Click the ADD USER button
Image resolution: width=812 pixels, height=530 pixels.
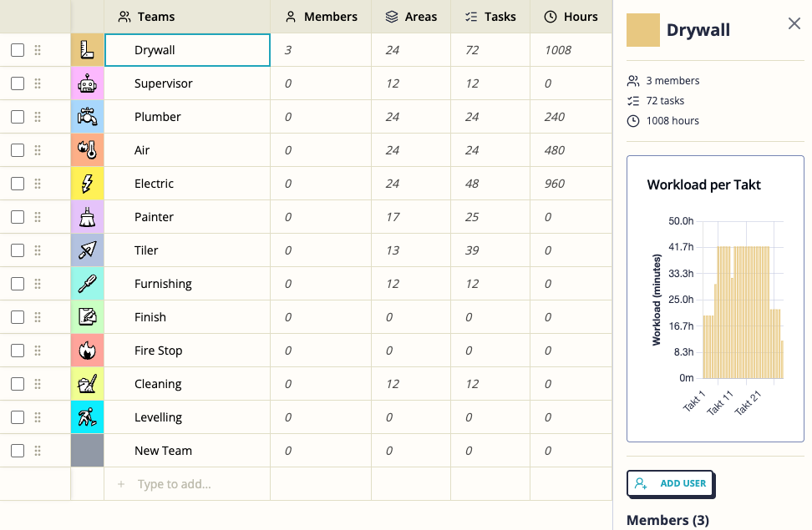(x=670, y=483)
